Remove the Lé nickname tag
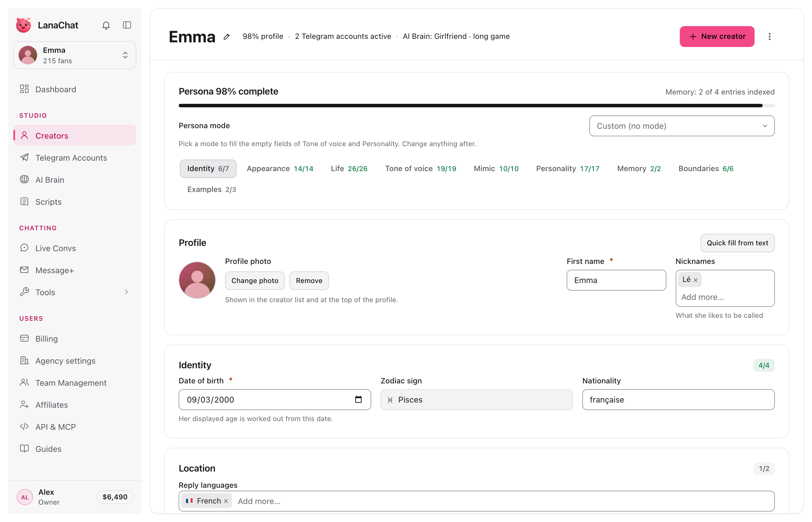Viewport: 812px width, 522px height. tap(695, 280)
